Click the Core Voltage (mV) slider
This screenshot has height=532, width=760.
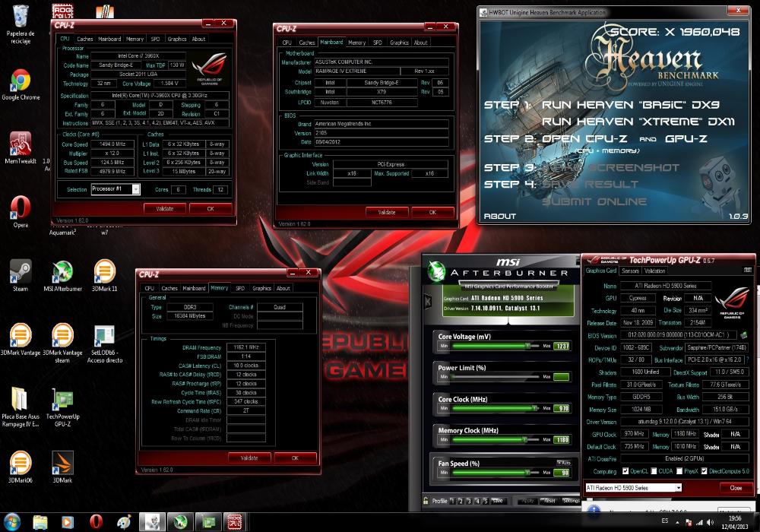click(x=496, y=346)
